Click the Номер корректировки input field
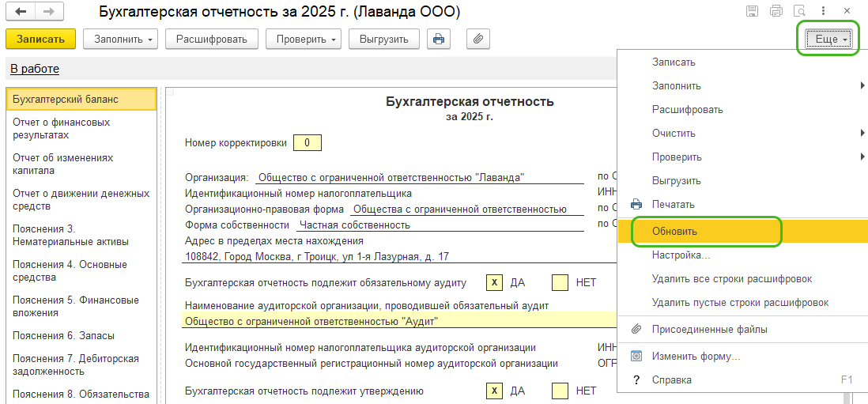 pos(307,143)
